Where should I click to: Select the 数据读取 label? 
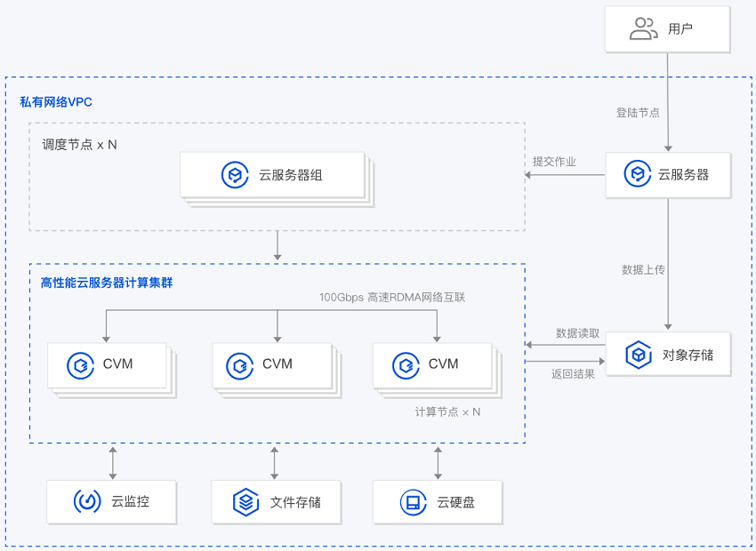click(x=578, y=333)
